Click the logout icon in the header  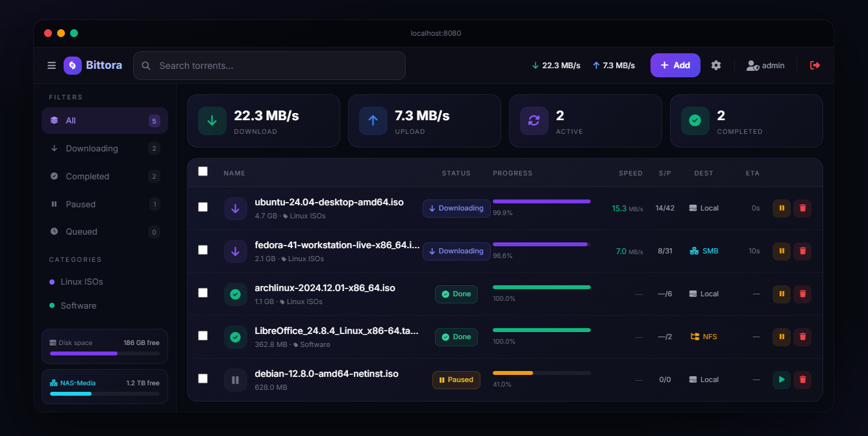[815, 65]
